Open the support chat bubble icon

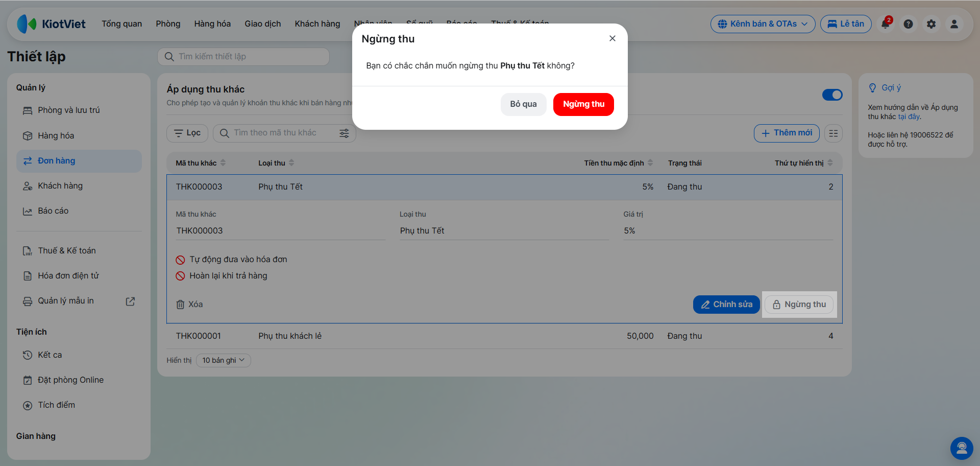point(962,449)
